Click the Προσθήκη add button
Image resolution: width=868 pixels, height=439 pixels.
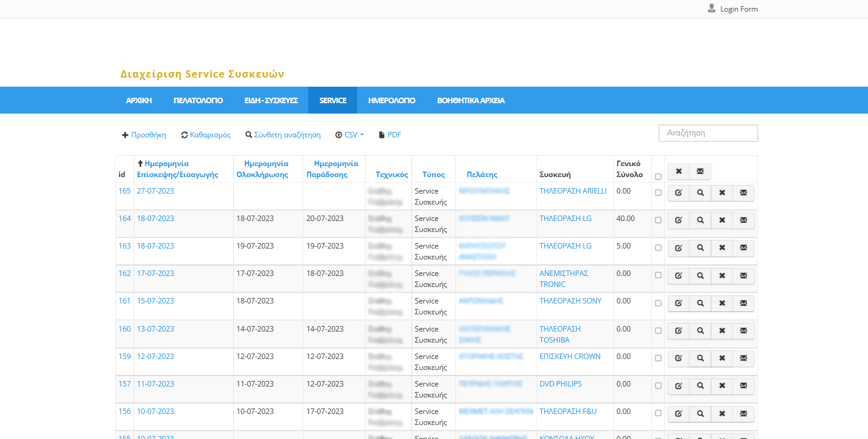pos(144,135)
